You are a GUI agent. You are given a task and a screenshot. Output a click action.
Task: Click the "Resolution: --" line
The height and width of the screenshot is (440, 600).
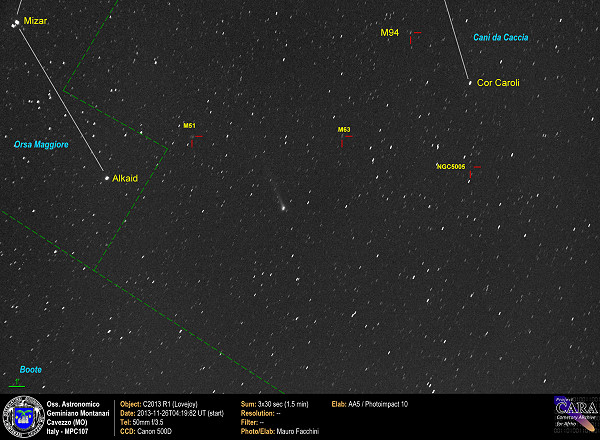pos(261,414)
